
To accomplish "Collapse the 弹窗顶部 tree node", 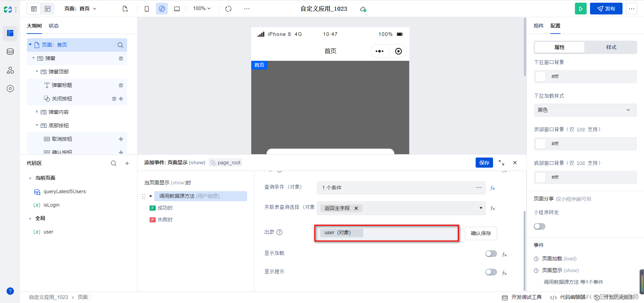I will (x=37, y=72).
